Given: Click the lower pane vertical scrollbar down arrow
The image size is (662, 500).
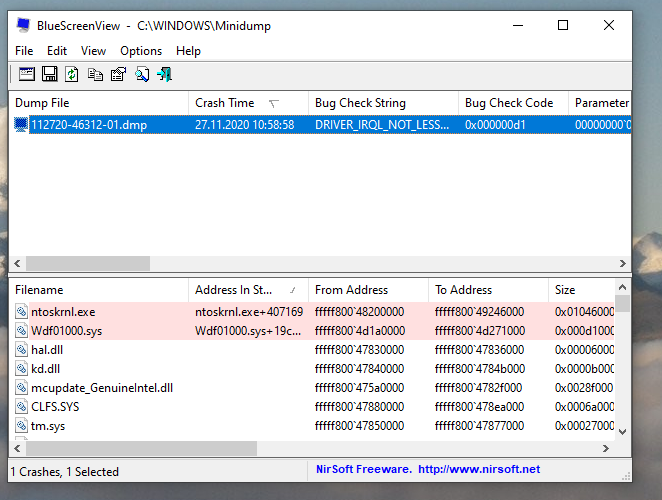Looking at the screenshot, I should point(623,431).
